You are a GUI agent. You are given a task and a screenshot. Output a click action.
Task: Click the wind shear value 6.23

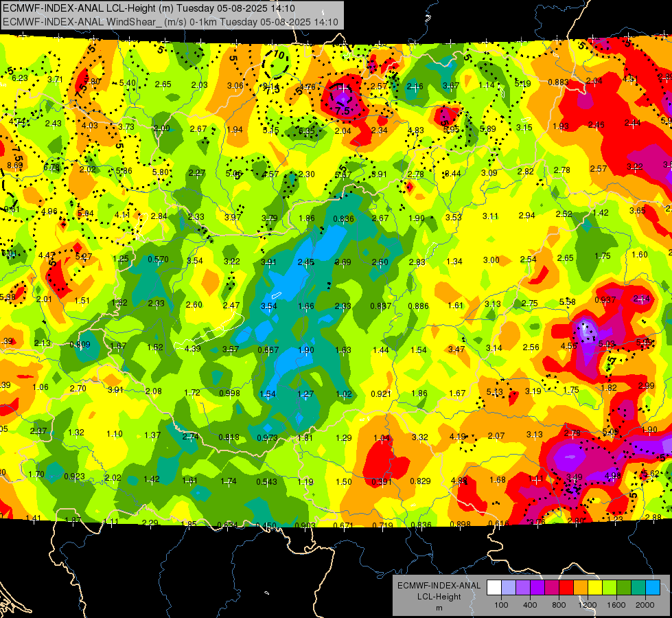point(20,78)
